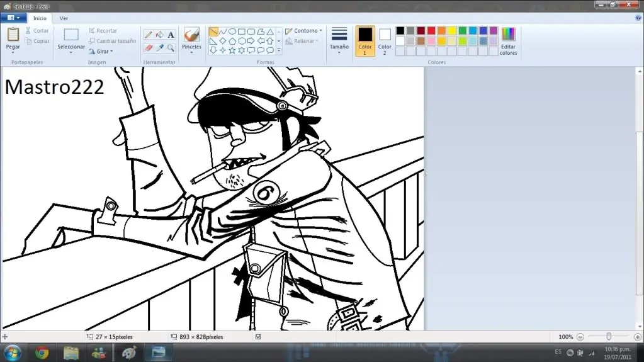Expand the full shapes gallery

[x=278, y=50]
